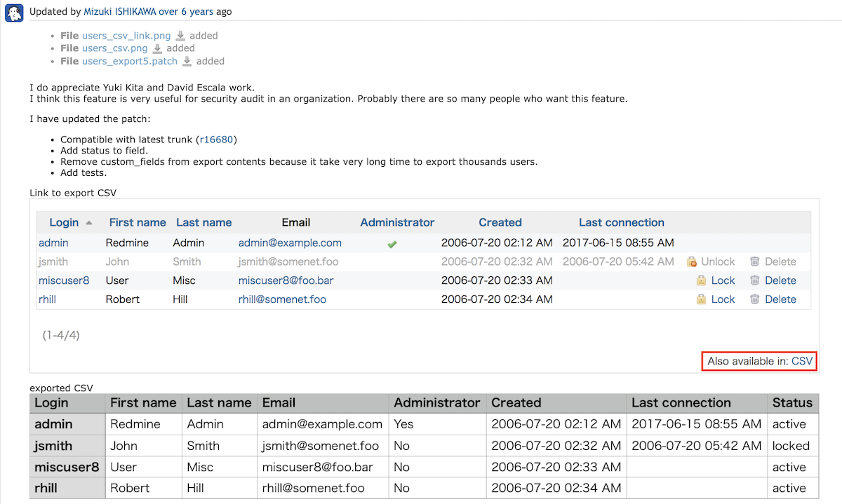Open Mizuki ISHIKAWA's profile link

tap(120, 12)
